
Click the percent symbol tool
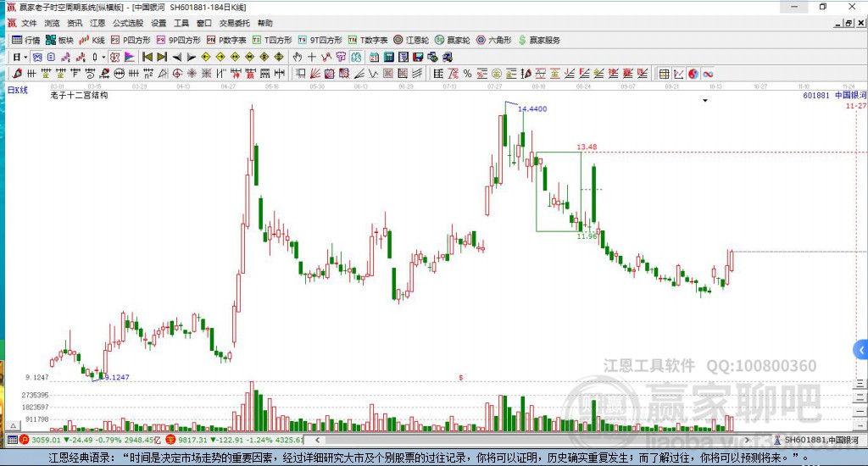tap(468, 73)
